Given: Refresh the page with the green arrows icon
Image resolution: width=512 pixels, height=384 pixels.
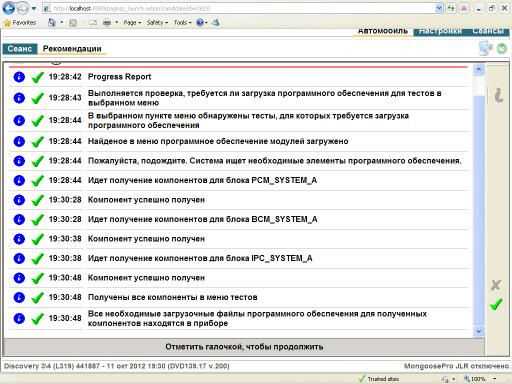Looking at the screenshot, I should [x=451, y=8].
